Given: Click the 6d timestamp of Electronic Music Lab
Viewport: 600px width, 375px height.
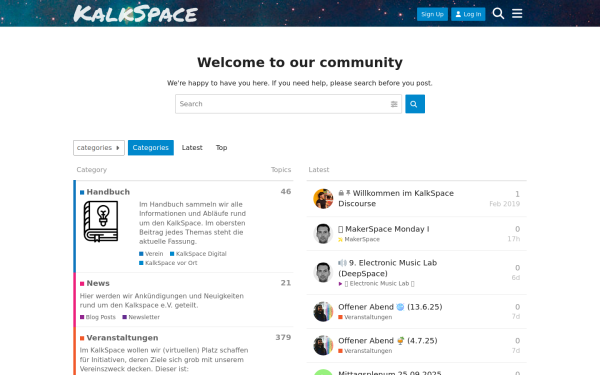Looking at the screenshot, I should click(x=516, y=278).
